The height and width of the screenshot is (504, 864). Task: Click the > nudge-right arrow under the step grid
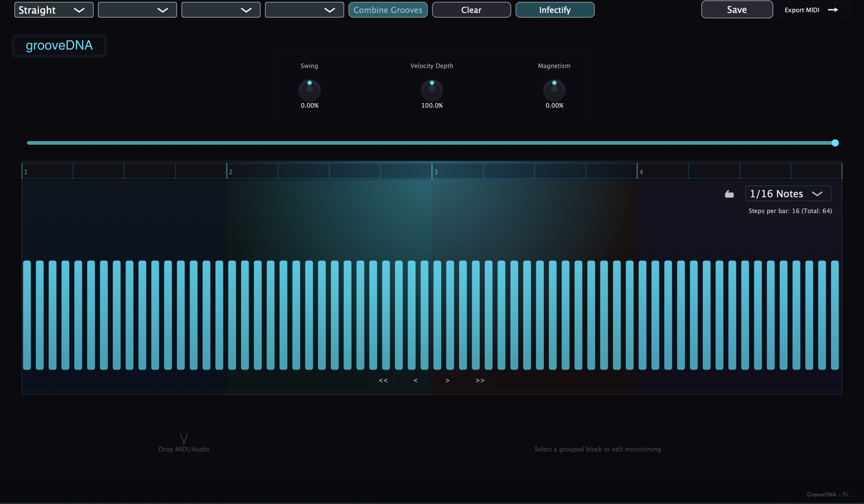pos(447,380)
